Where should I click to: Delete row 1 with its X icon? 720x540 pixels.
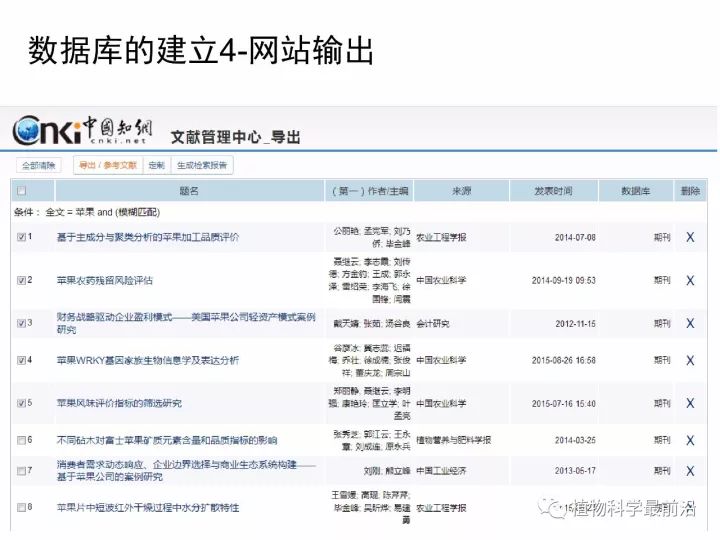pos(690,237)
